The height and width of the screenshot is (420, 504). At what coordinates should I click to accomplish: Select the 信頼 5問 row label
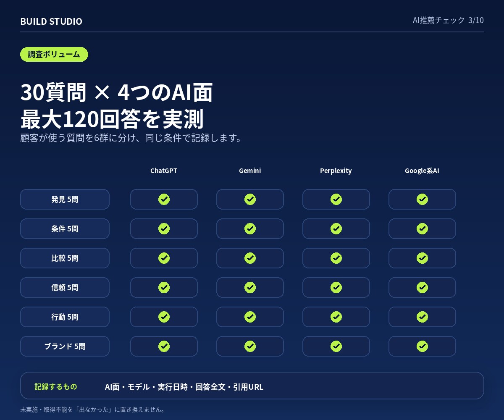(x=65, y=287)
